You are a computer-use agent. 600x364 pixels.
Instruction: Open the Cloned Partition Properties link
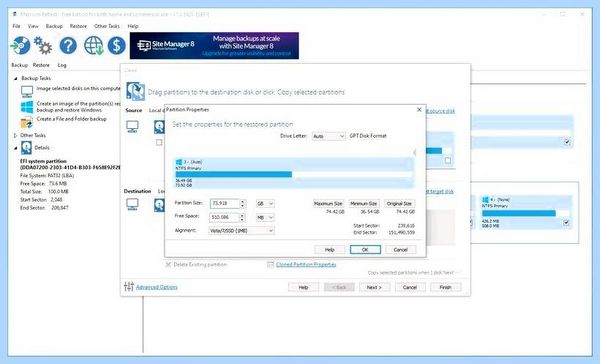click(x=306, y=264)
